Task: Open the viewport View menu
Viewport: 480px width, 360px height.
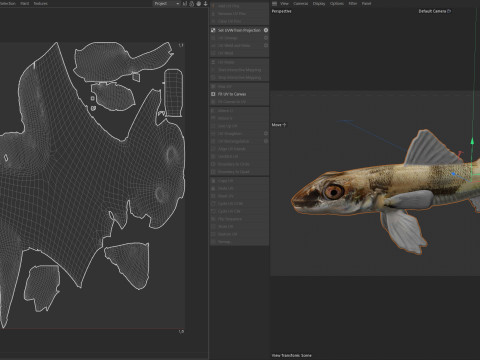Action: coord(284,4)
